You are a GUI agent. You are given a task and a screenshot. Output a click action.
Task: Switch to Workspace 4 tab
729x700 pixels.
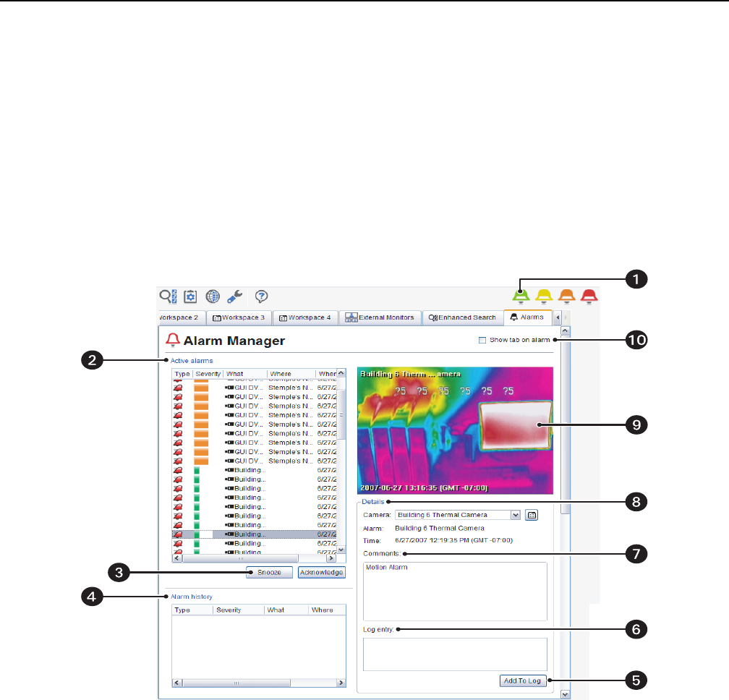(x=305, y=317)
